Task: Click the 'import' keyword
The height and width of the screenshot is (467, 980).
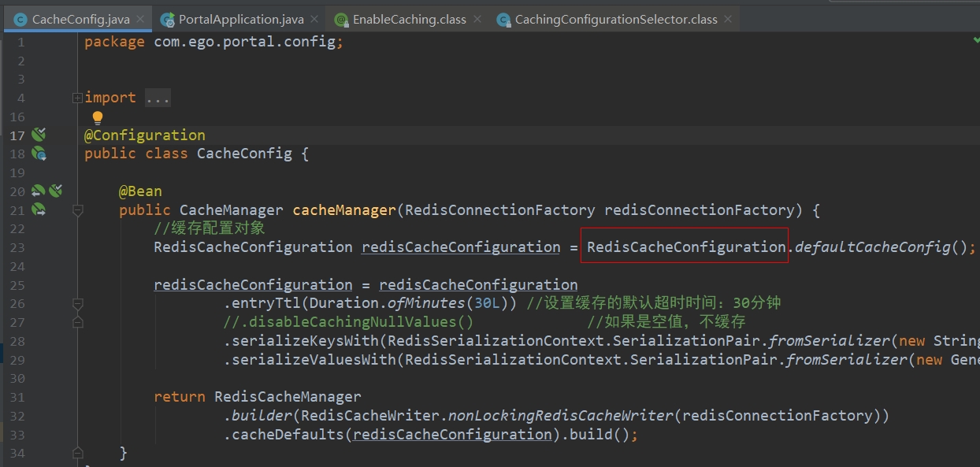Action: pyautogui.click(x=110, y=98)
